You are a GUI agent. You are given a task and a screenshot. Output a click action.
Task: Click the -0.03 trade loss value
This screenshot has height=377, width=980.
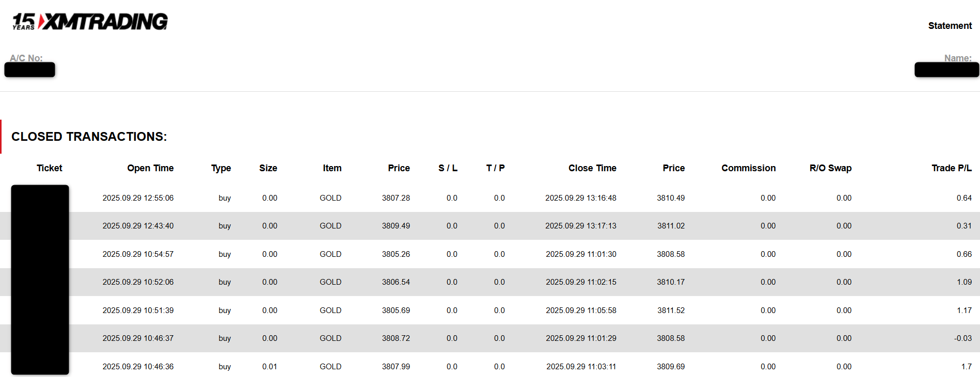click(x=962, y=338)
